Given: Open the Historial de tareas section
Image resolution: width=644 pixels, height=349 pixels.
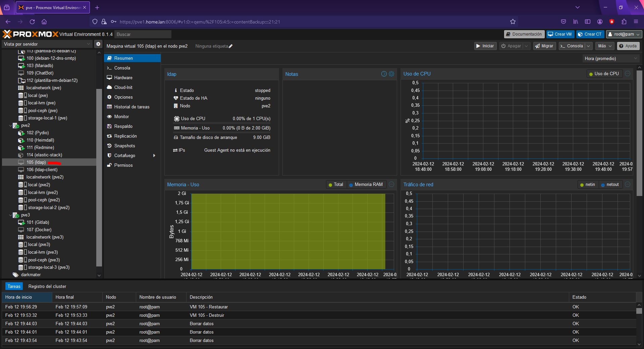Looking at the screenshot, I should [x=132, y=107].
